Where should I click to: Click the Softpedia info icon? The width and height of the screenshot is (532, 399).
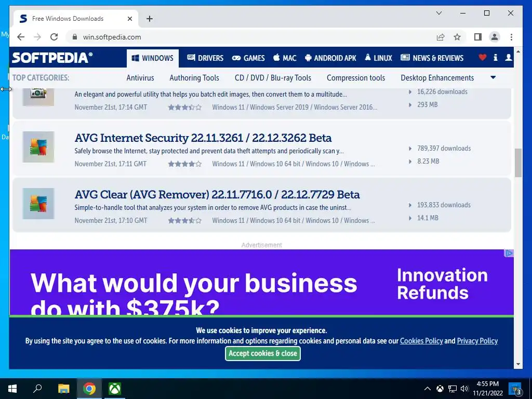click(495, 58)
